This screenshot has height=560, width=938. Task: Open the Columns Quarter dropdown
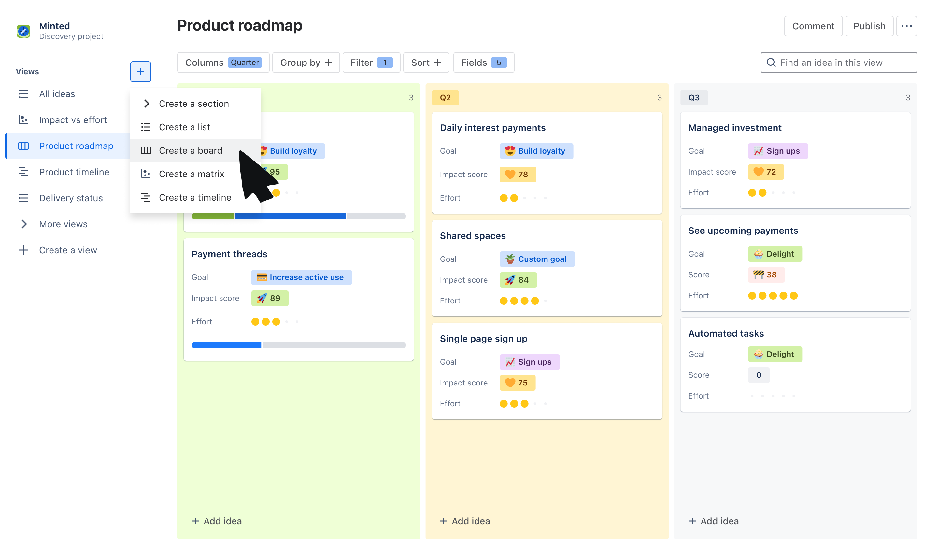[223, 62]
